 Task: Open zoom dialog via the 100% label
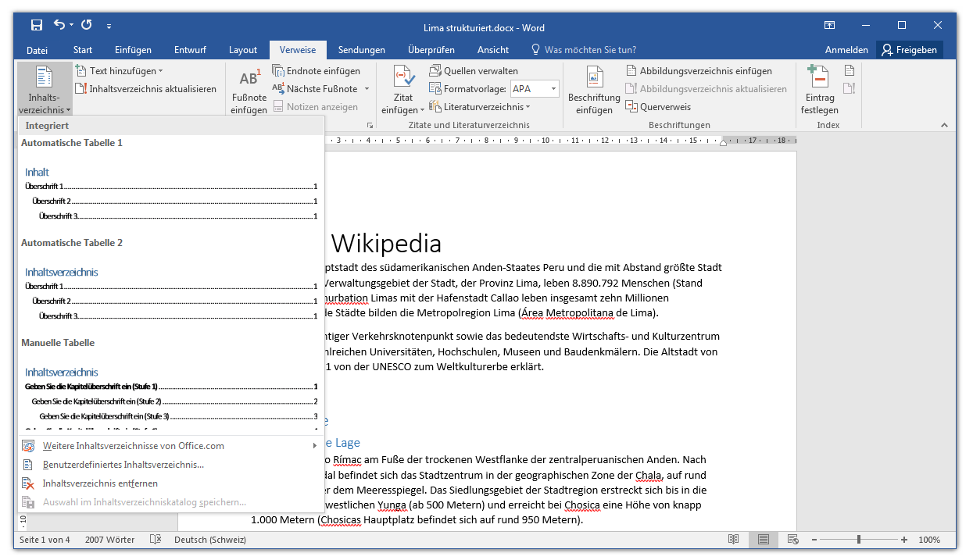coord(929,540)
